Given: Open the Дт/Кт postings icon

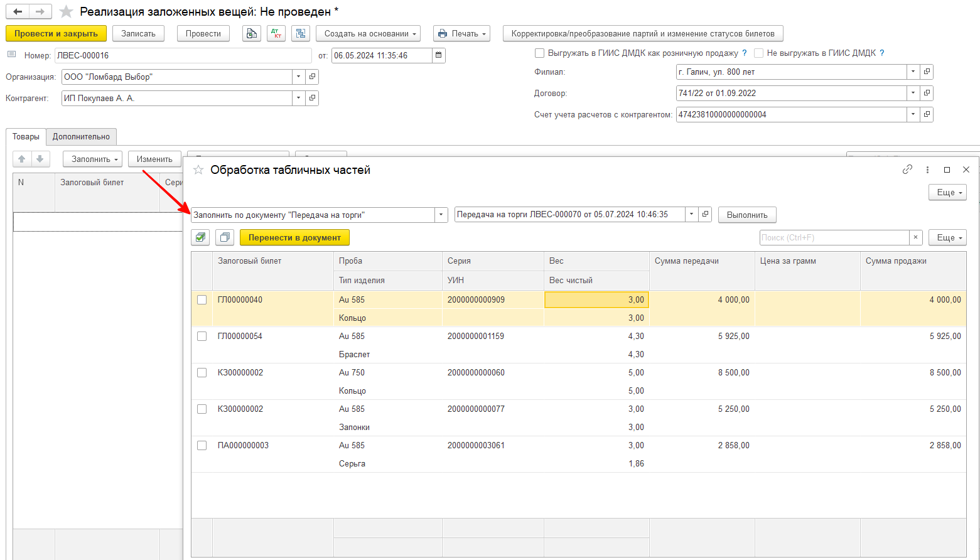Looking at the screenshot, I should tap(276, 34).
